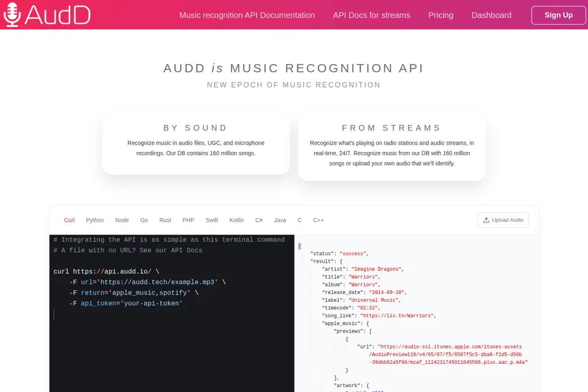This screenshot has width=588, height=392.
Task: Click the Upload Audio button
Action: coord(503,221)
